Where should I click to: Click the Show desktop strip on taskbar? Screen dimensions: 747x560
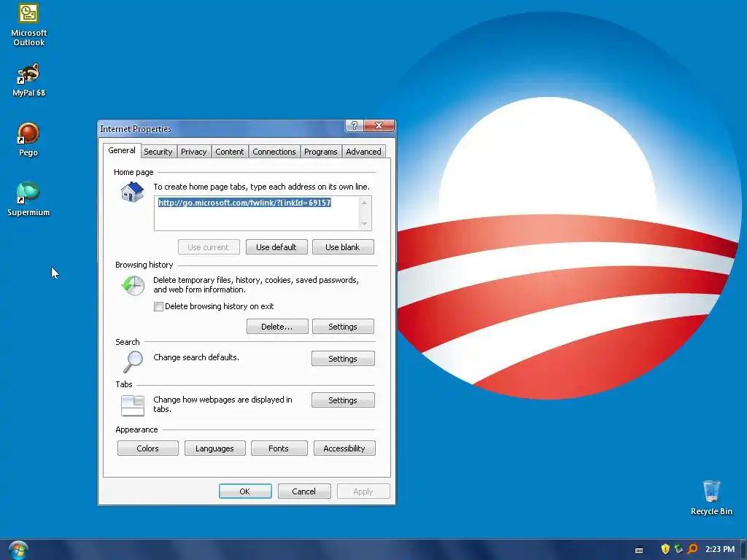pos(743,550)
